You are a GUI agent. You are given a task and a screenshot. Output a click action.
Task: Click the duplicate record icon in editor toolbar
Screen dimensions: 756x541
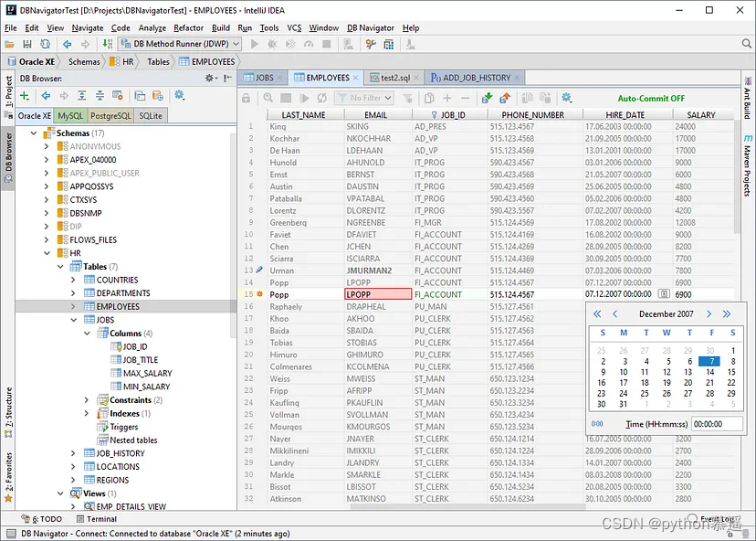point(428,99)
